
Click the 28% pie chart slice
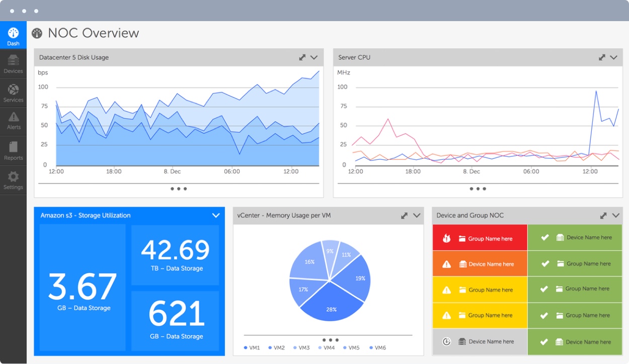(x=331, y=304)
